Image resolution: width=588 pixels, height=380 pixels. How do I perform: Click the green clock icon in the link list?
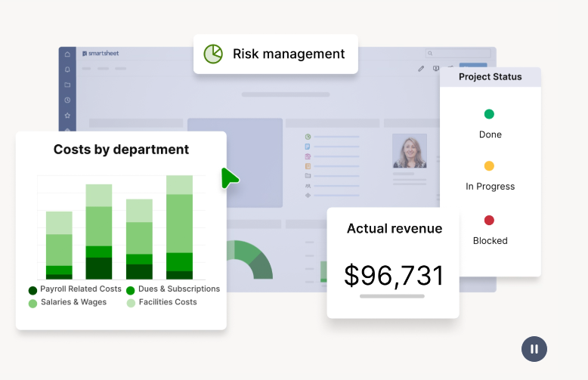pos(308,137)
